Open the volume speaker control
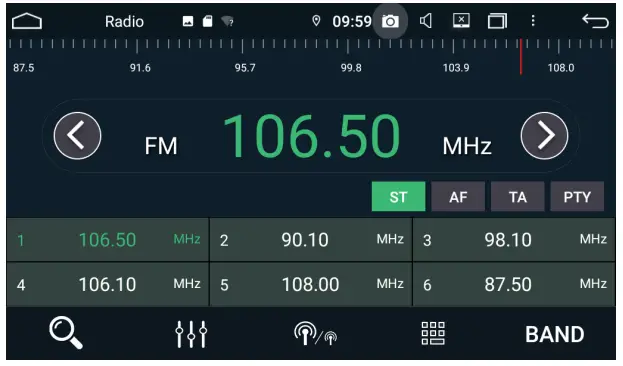This screenshot has width=623, height=366. click(x=426, y=21)
